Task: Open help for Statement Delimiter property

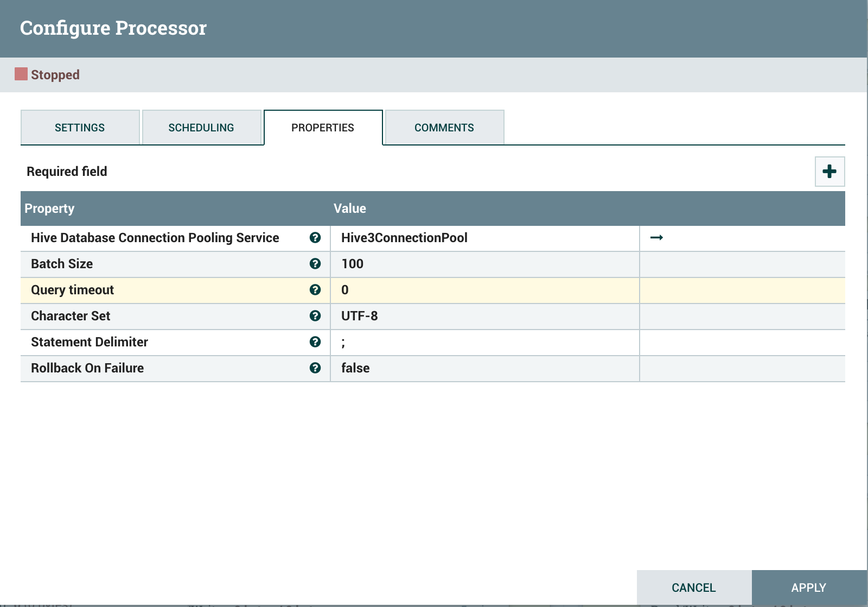Action: pyautogui.click(x=315, y=342)
